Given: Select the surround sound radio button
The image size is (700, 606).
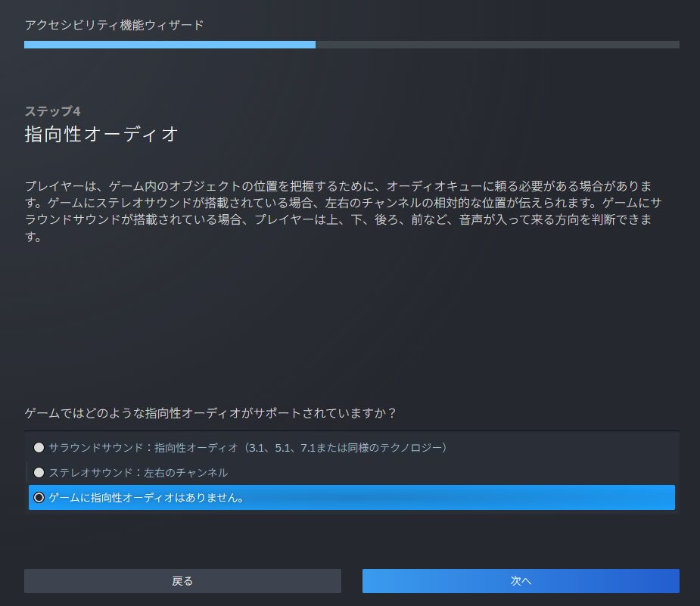Looking at the screenshot, I should (39, 448).
